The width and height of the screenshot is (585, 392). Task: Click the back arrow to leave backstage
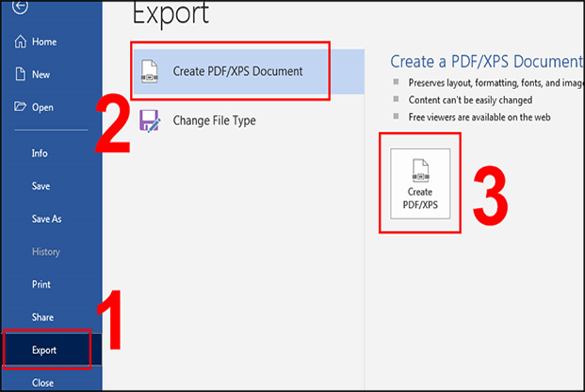(21, 6)
